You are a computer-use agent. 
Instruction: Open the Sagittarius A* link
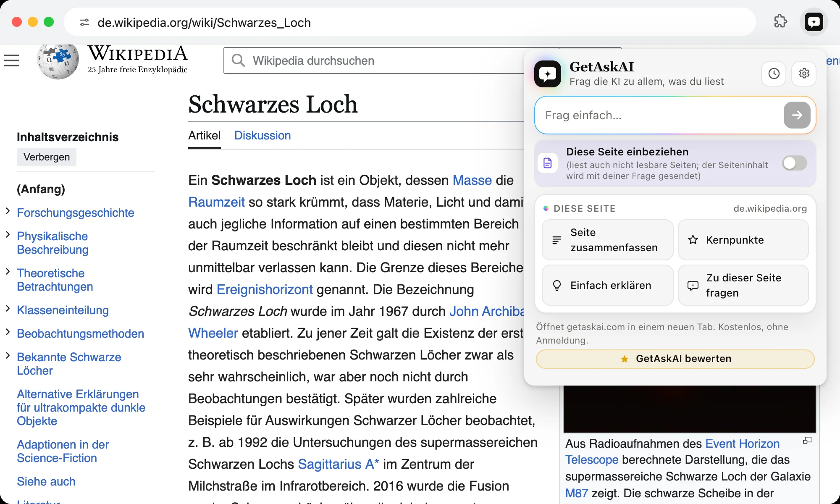coord(339,464)
